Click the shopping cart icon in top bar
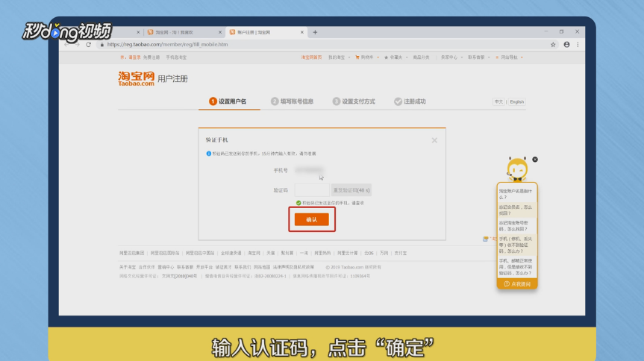This screenshot has width=644, height=361. point(357,57)
